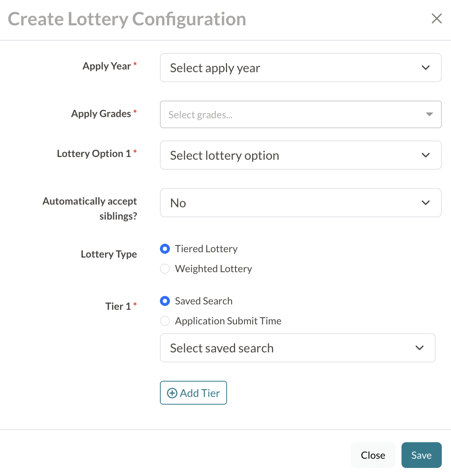Open the Automatically accept siblings dropdown
The image size is (451, 476).
301,203
